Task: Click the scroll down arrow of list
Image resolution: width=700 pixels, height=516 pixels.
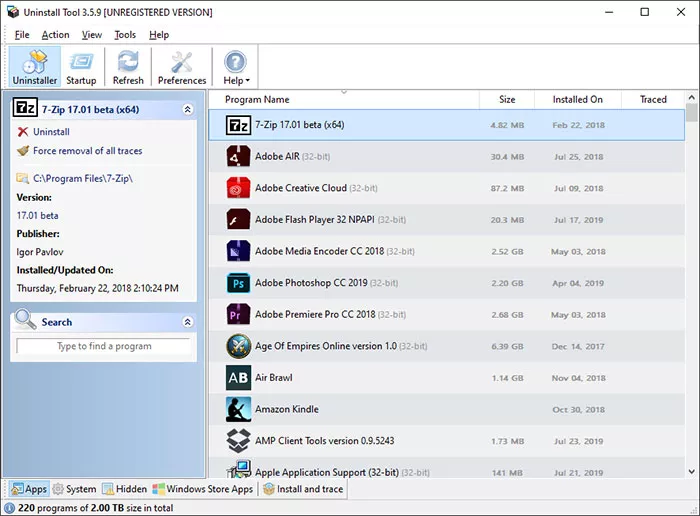Action: click(x=692, y=472)
